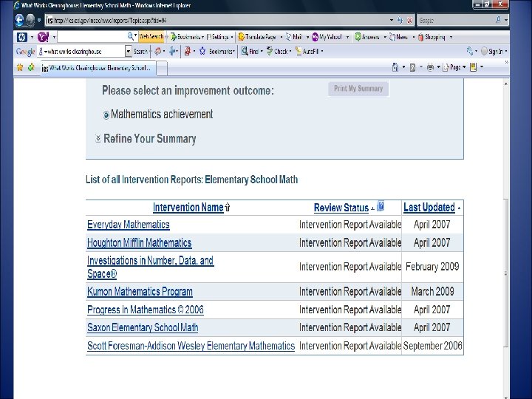Click the search magnifier in Google search box
532x399 pixels.
pyautogui.click(x=498, y=20)
